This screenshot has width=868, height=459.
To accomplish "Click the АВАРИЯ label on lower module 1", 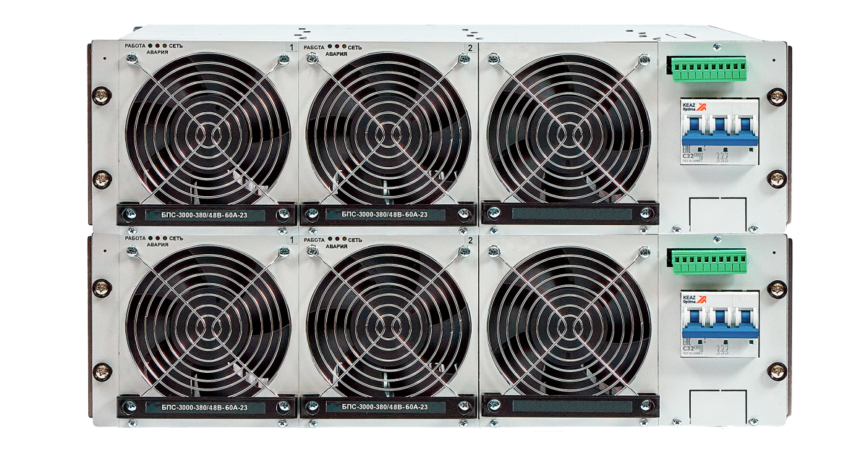I will click(x=157, y=245).
